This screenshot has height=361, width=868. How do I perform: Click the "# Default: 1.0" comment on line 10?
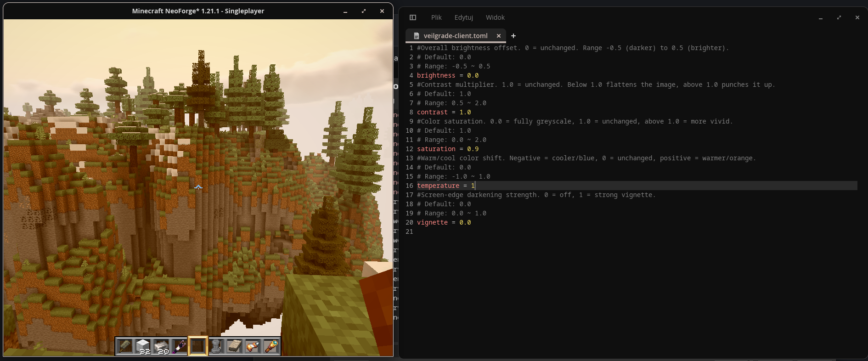pos(444,130)
